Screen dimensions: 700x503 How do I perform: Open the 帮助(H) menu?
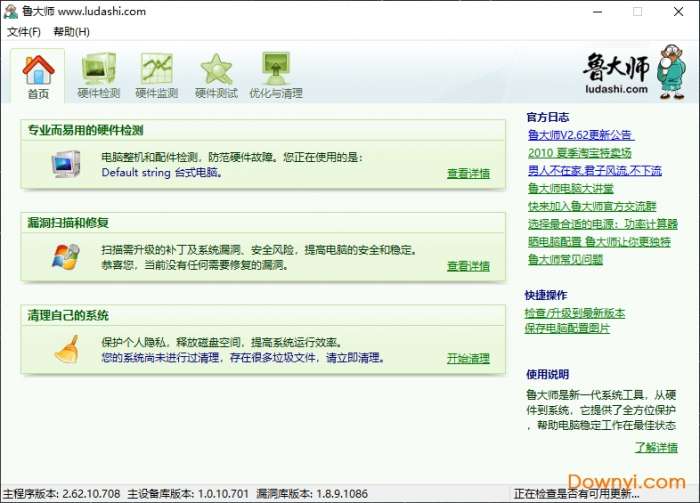[x=71, y=32]
